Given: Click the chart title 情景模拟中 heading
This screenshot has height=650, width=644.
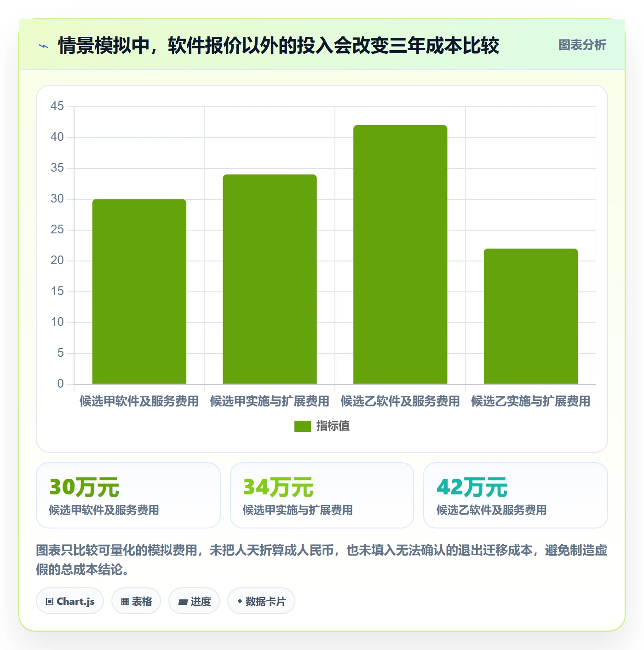Looking at the screenshot, I should 279,46.
